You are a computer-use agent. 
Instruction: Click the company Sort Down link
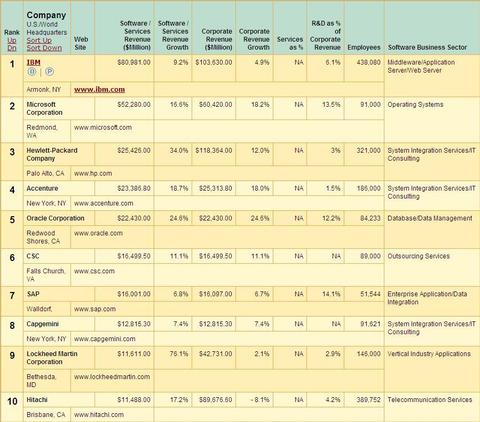coord(44,48)
